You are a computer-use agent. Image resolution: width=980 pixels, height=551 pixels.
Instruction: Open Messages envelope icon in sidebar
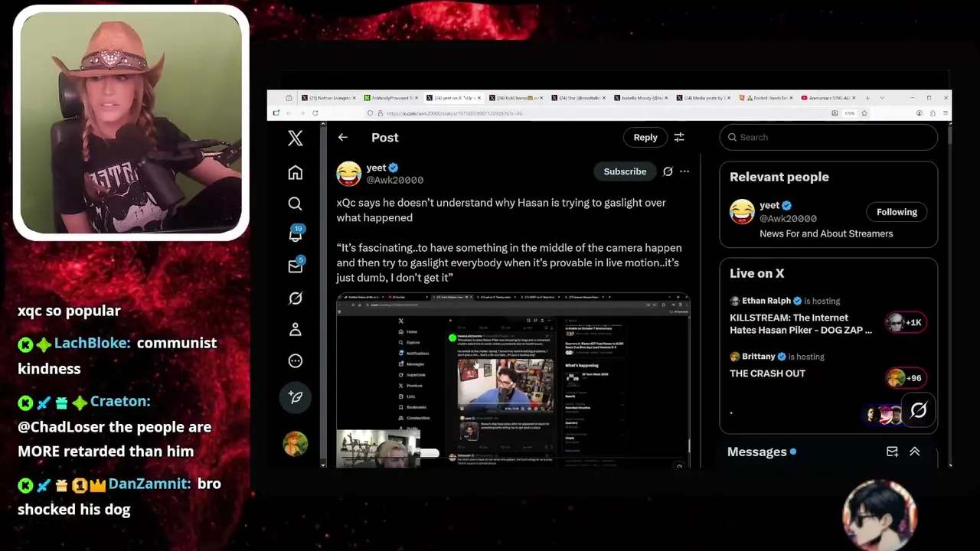(x=296, y=266)
